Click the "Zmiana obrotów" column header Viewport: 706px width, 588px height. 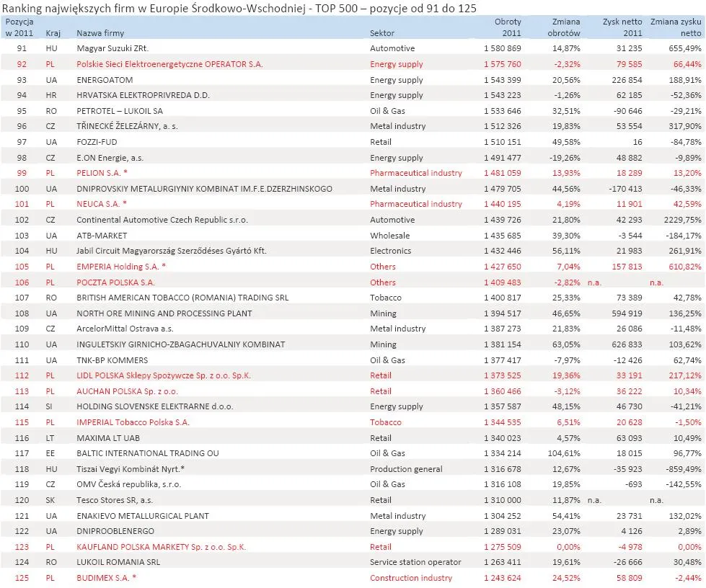click(x=564, y=27)
